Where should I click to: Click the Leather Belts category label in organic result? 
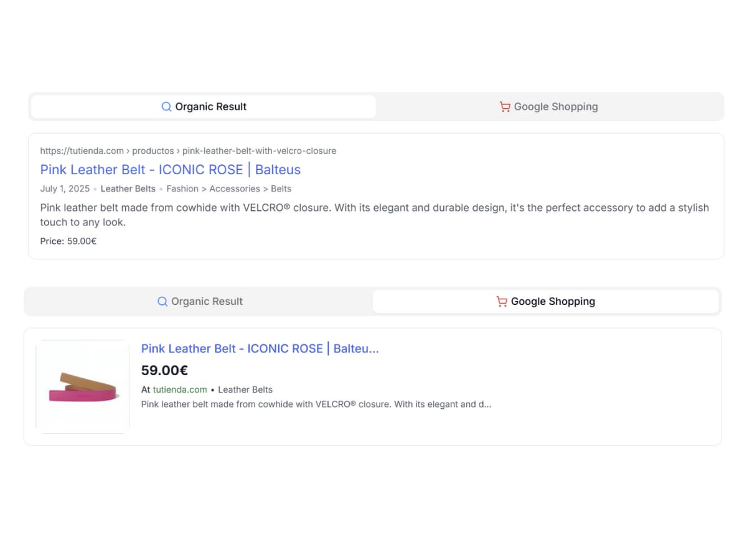coord(128,189)
